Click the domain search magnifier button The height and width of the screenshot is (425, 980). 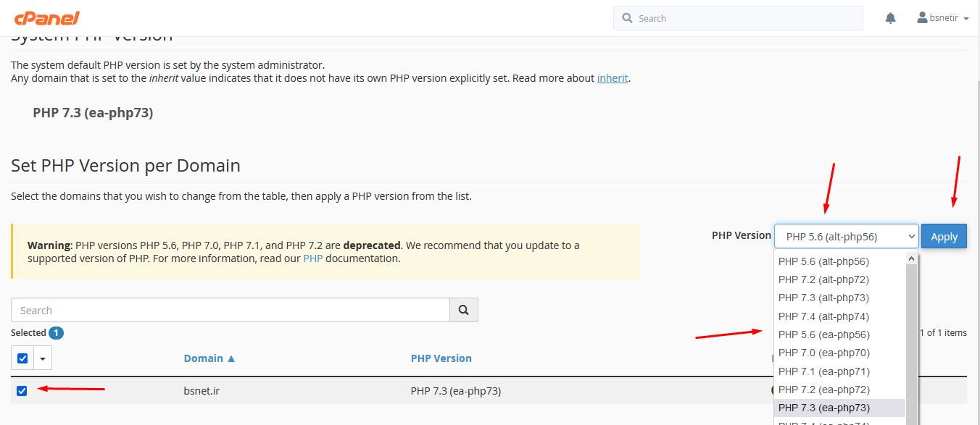464,310
